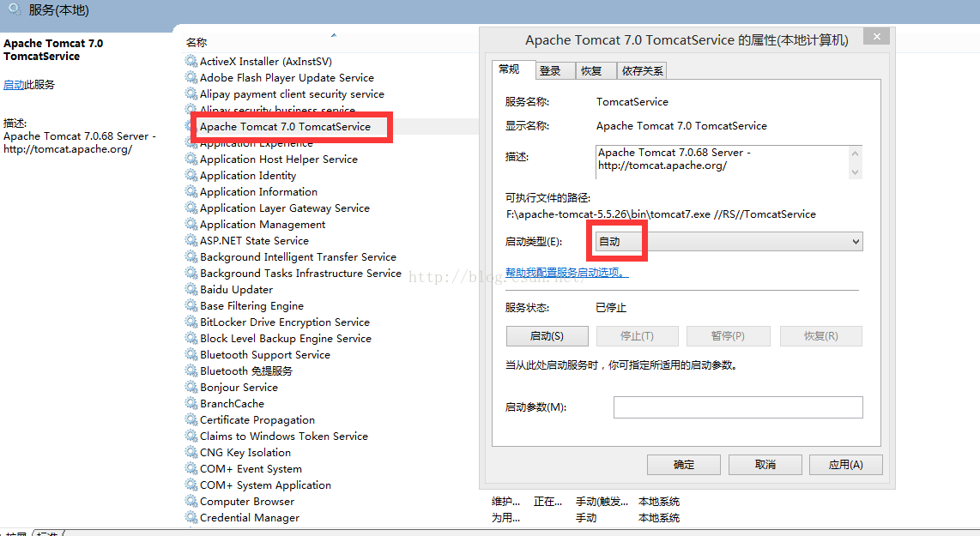Image resolution: width=980 pixels, height=536 pixels.
Task: Click the gear icon beside Certificate Propagation
Action: [x=191, y=419]
